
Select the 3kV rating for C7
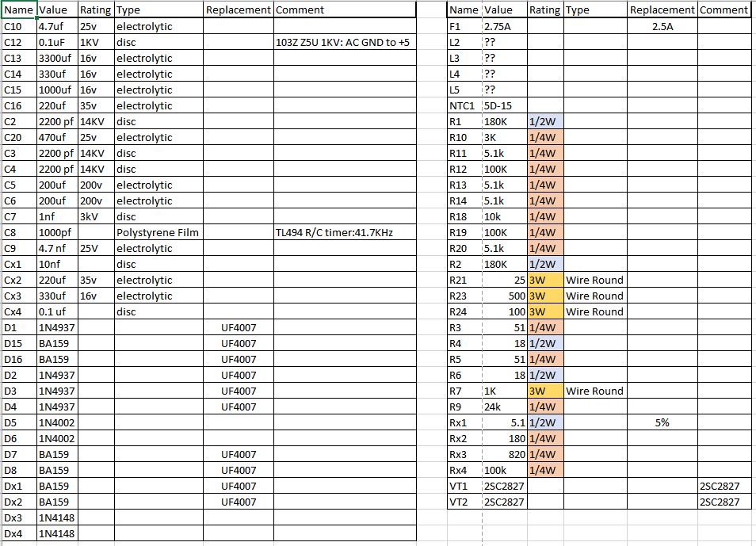tap(96, 216)
